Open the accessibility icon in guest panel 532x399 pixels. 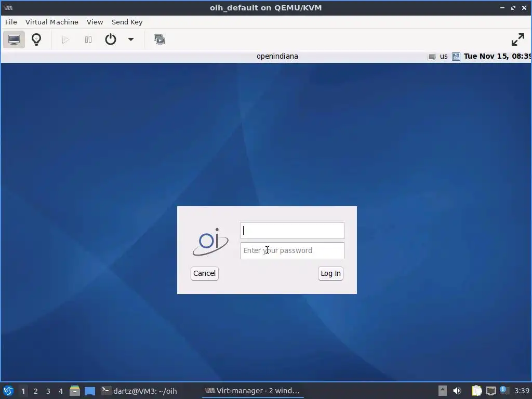[x=456, y=56]
